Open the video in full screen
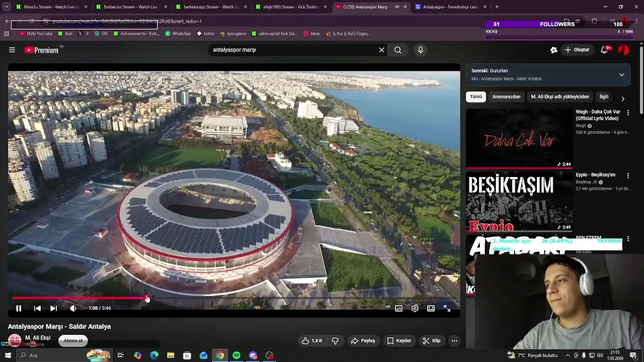This screenshot has width=644, height=362. [447, 308]
